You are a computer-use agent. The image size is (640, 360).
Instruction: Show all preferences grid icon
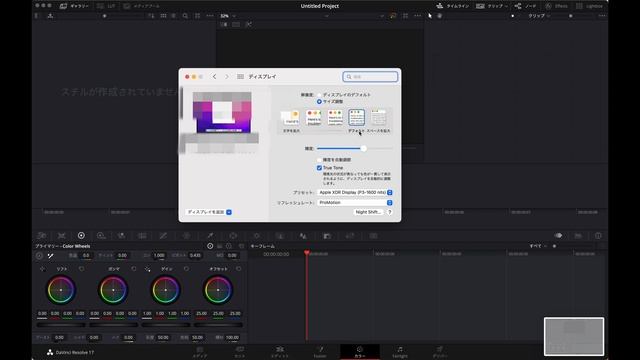pos(240,77)
